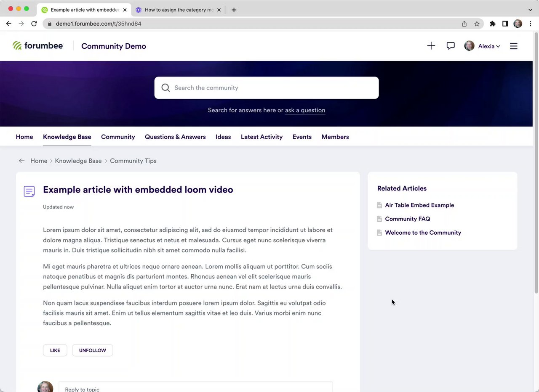
Task: Click the Chrome profile avatar icon
Action: pos(518,24)
